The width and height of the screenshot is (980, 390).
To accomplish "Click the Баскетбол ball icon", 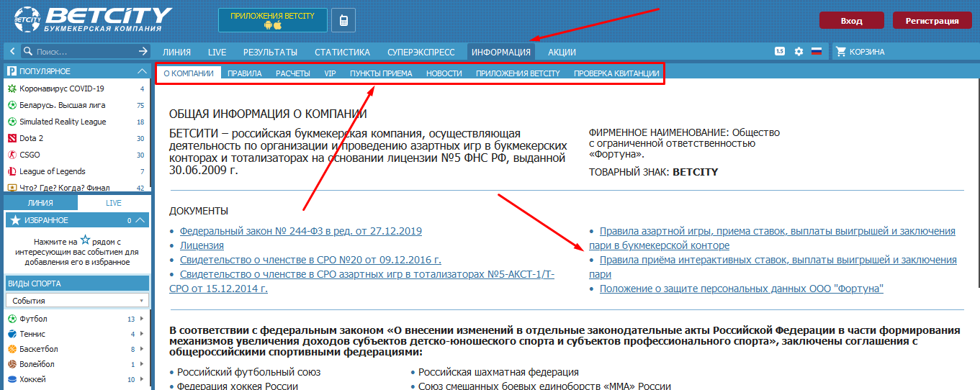I will point(12,349).
